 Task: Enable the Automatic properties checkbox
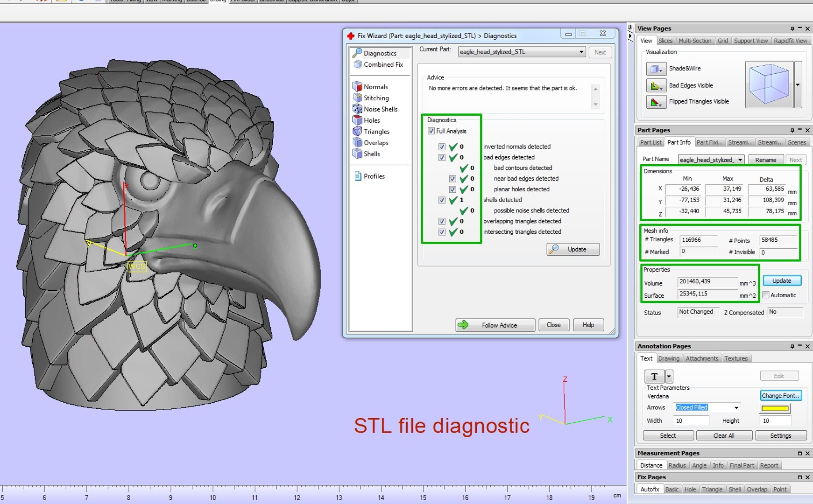[x=766, y=295]
